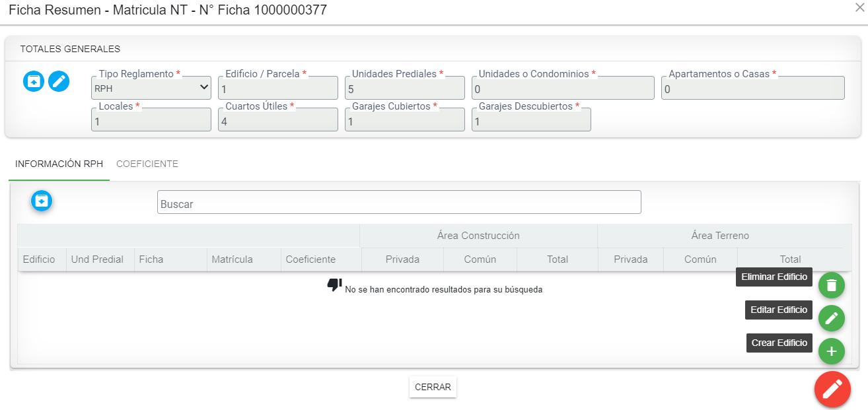Click the blue archive icon in Totales Generales
Image resolution: width=868 pixels, height=410 pixels.
pyautogui.click(x=34, y=81)
